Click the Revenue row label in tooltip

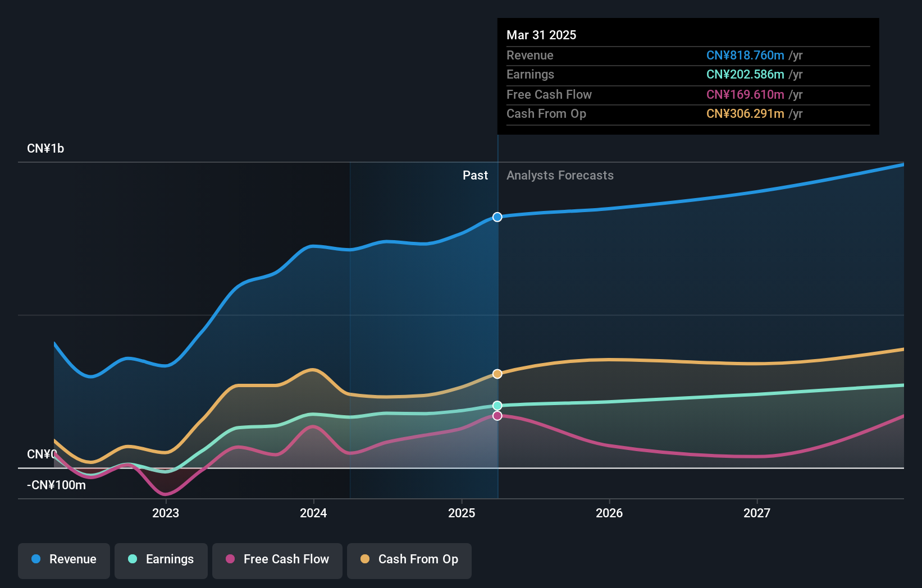[x=530, y=56]
